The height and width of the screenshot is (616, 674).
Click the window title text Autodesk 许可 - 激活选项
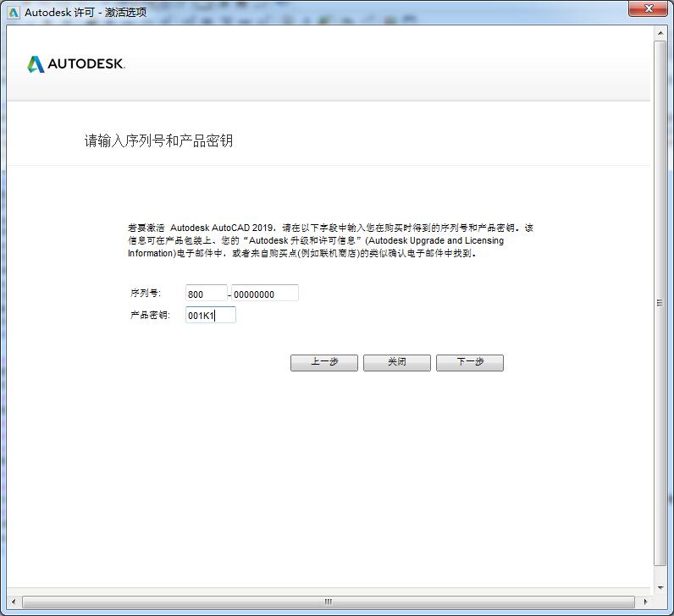point(86,13)
